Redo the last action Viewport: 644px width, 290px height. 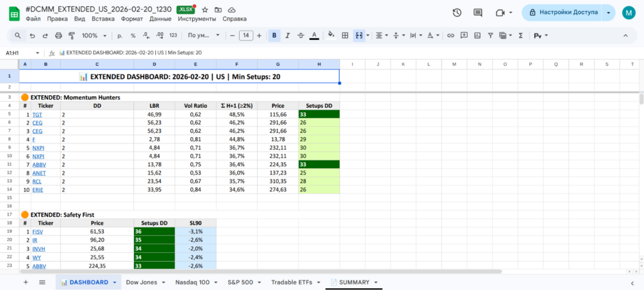point(45,36)
